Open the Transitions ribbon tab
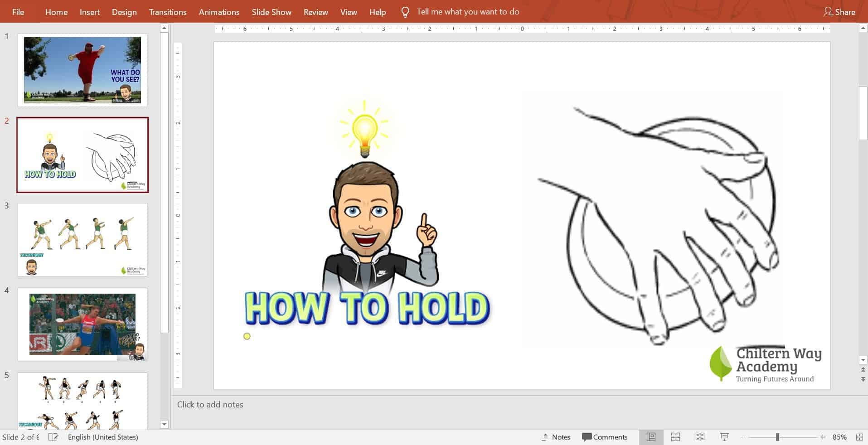 (168, 12)
